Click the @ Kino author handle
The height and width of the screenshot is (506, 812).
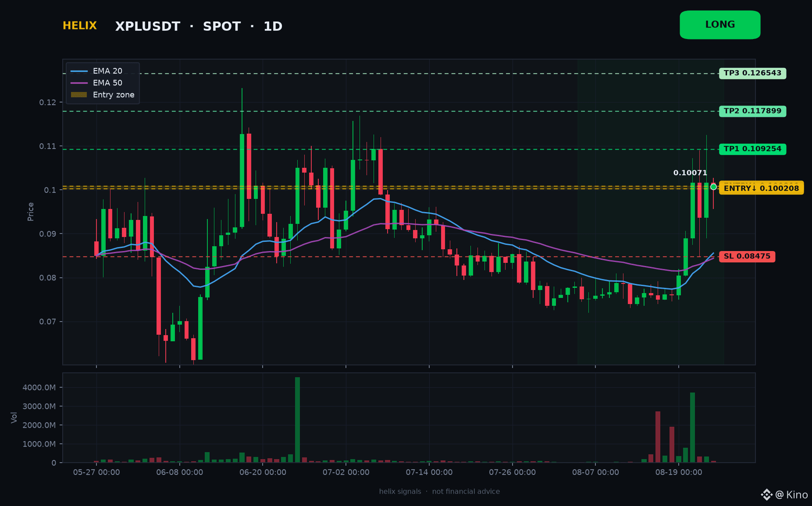click(x=791, y=495)
